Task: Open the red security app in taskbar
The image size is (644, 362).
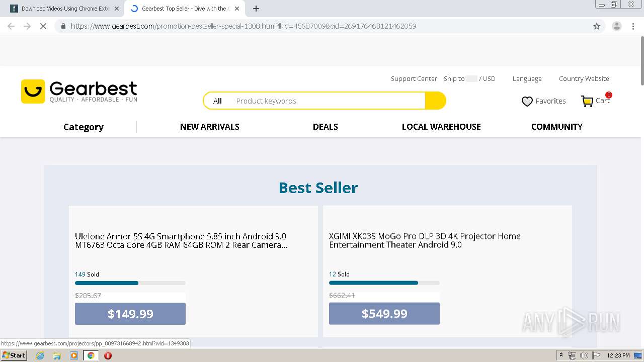Action: tap(108, 355)
